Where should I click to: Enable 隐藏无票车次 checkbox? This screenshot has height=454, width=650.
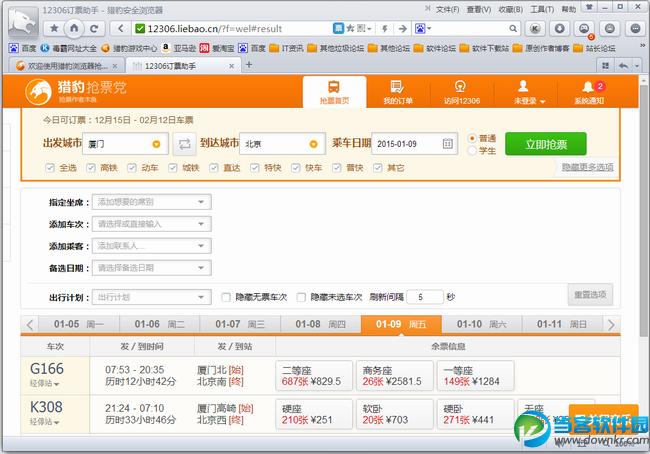click(226, 297)
